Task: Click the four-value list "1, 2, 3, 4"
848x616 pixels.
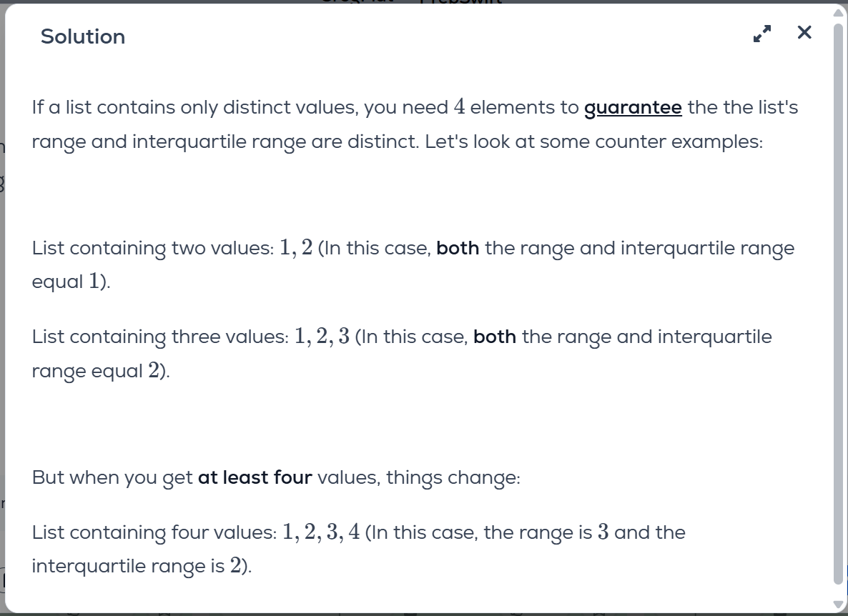Action: (321, 532)
